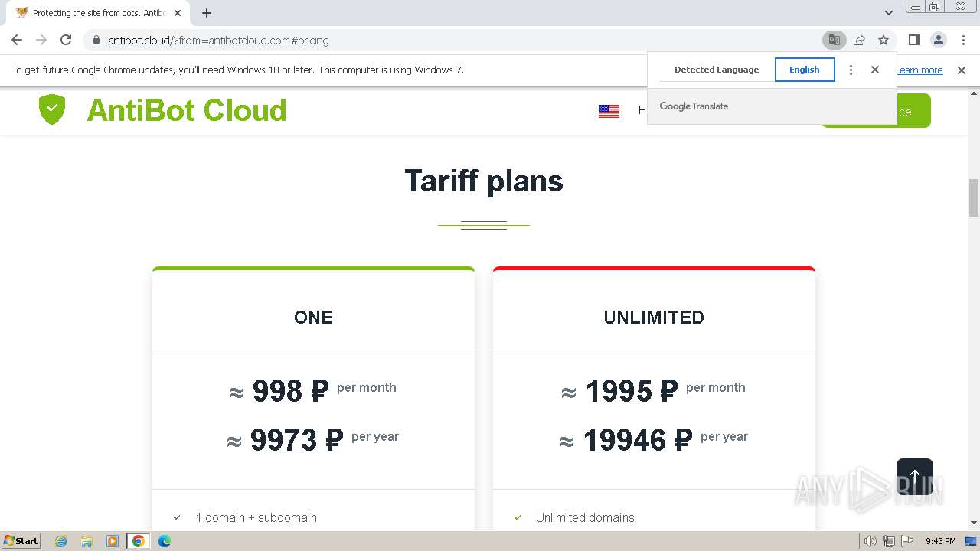This screenshot has width=980, height=551.
Task: Click the scrollbar down arrow
Action: click(974, 523)
